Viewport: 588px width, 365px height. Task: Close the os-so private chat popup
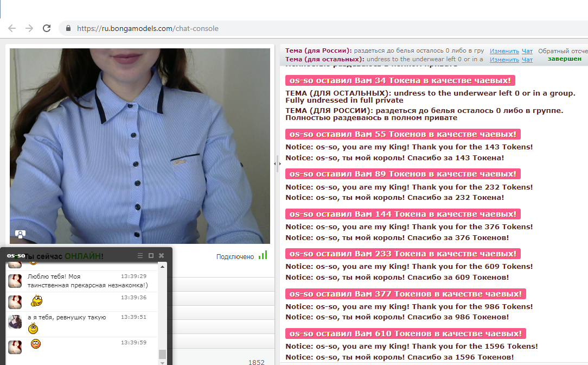[x=161, y=255]
